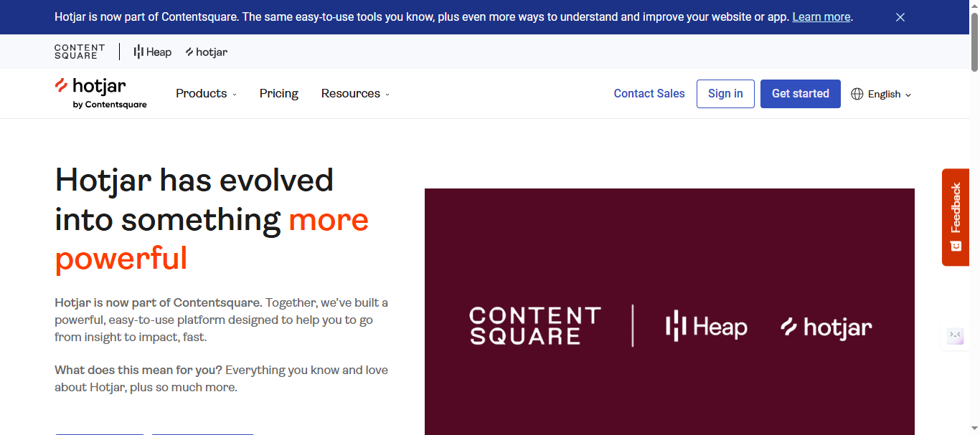Viewport: 980px width, 435px height.
Task: Open the Contact Sales link
Action: click(649, 93)
